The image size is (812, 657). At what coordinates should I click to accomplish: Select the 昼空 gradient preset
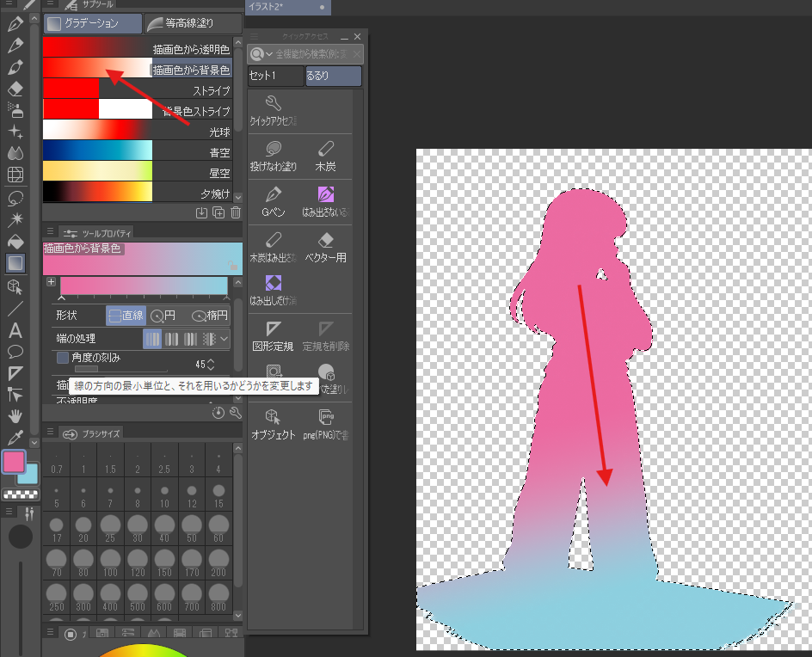[x=138, y=173]
